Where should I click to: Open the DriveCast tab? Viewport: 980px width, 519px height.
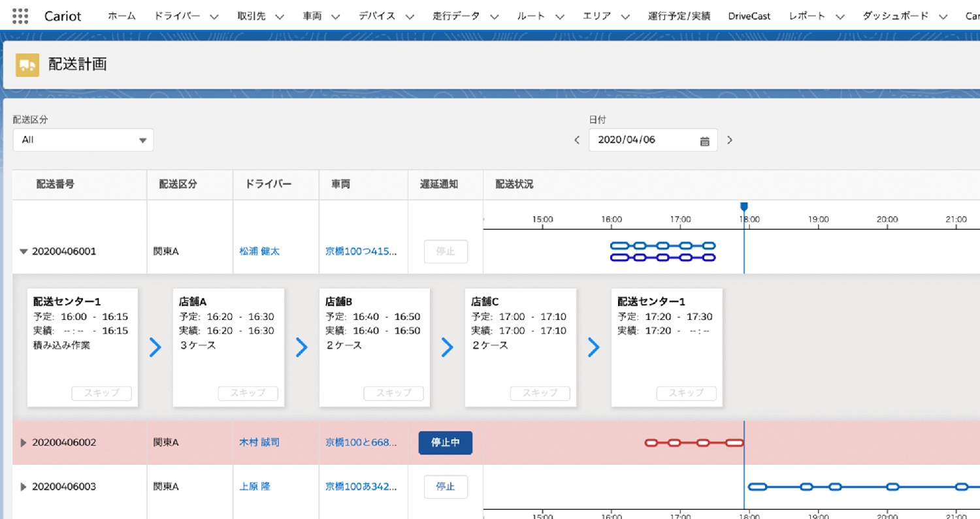click(x=749, y=16)
